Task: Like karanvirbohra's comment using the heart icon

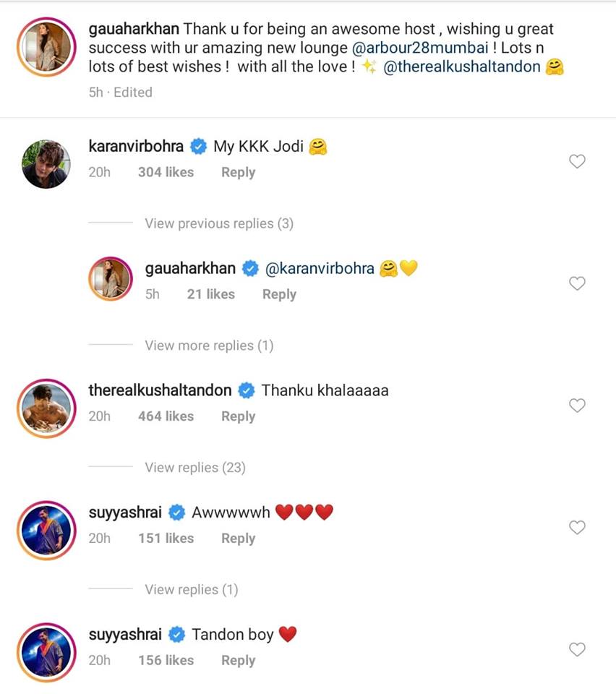Action: pos(577,161)
